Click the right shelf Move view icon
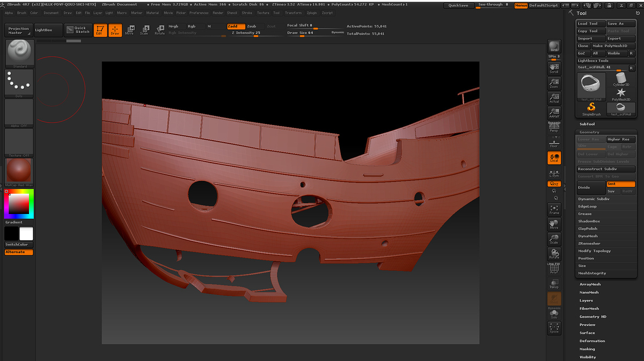This screenshot has width=644, height=361. pos(554,225)
